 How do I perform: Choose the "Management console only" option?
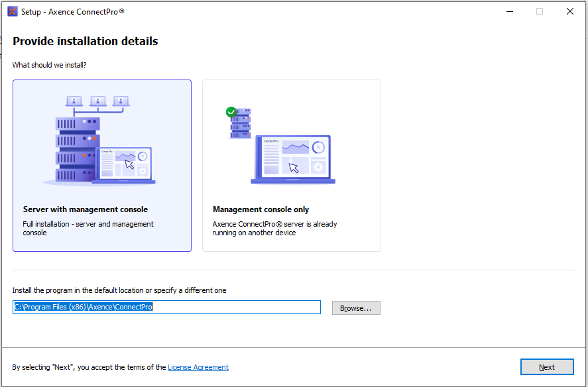(x=261, y=209)
